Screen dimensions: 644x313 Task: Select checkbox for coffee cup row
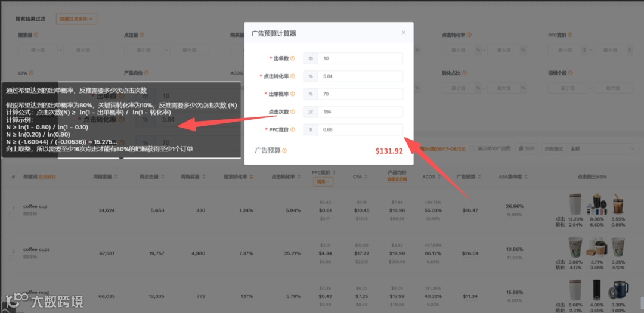click(12, 215)
